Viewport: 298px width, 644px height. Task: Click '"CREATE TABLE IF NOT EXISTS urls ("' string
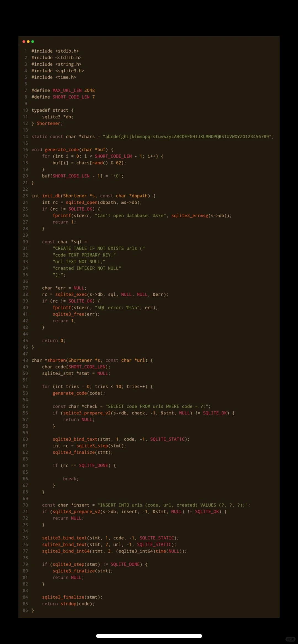click(99, 249)
